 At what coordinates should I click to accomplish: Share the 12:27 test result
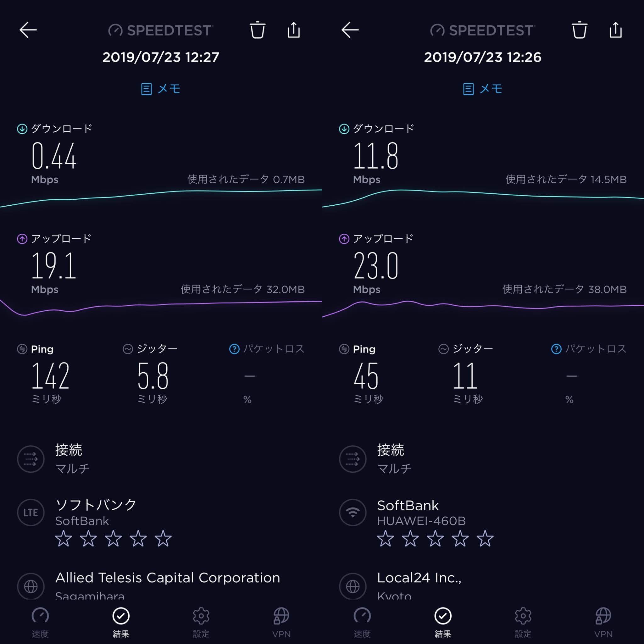point(294,30)
